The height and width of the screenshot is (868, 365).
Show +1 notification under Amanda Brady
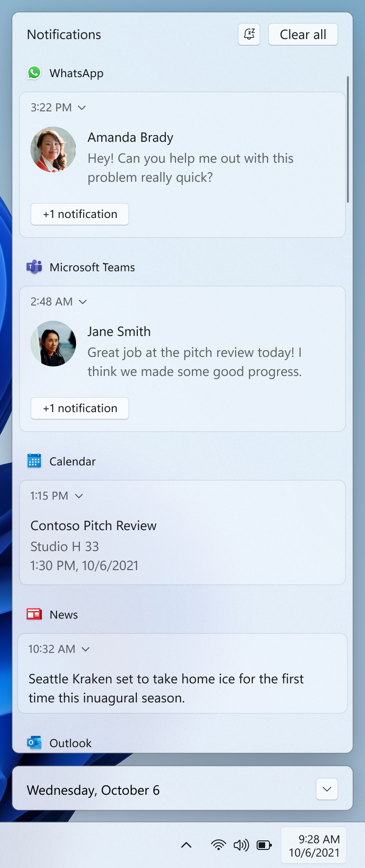tap(80, 214)
